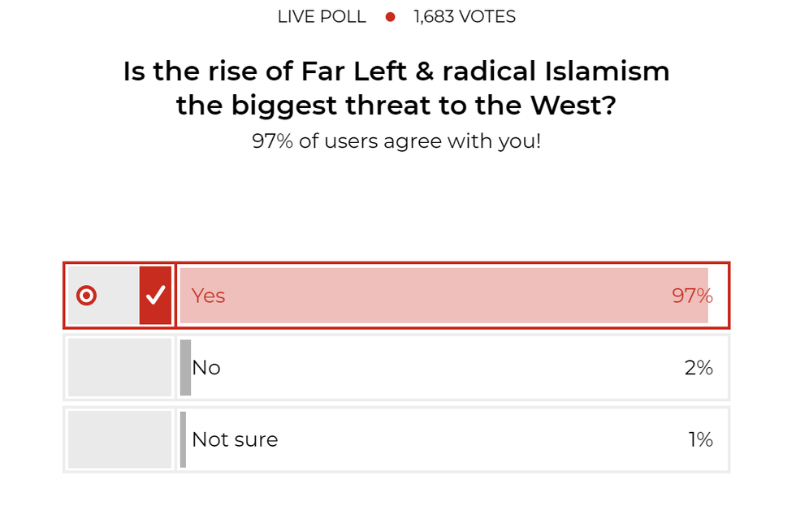
Task: Click the gray progress bar beside No
Action: [x=187, y=367]
